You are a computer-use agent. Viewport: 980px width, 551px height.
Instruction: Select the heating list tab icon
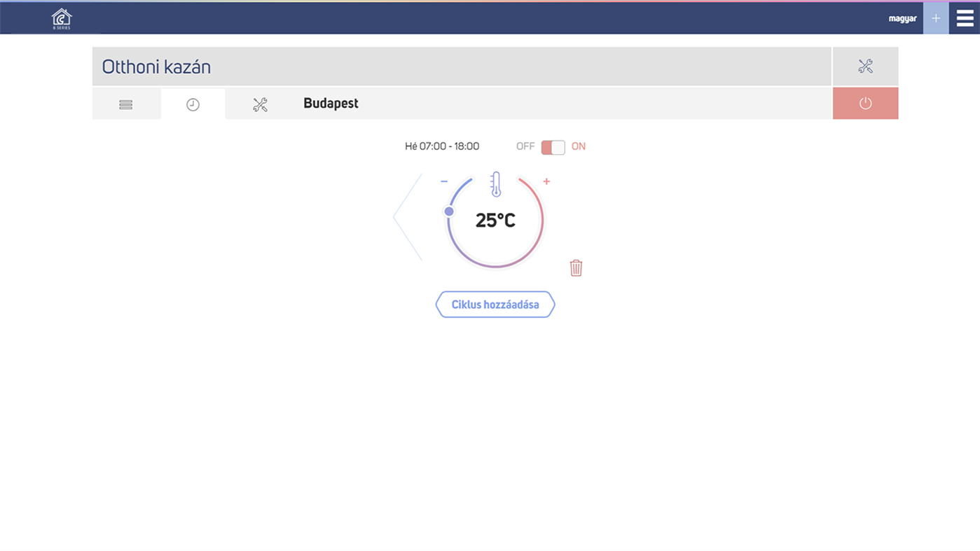click(x=125, y=104)
